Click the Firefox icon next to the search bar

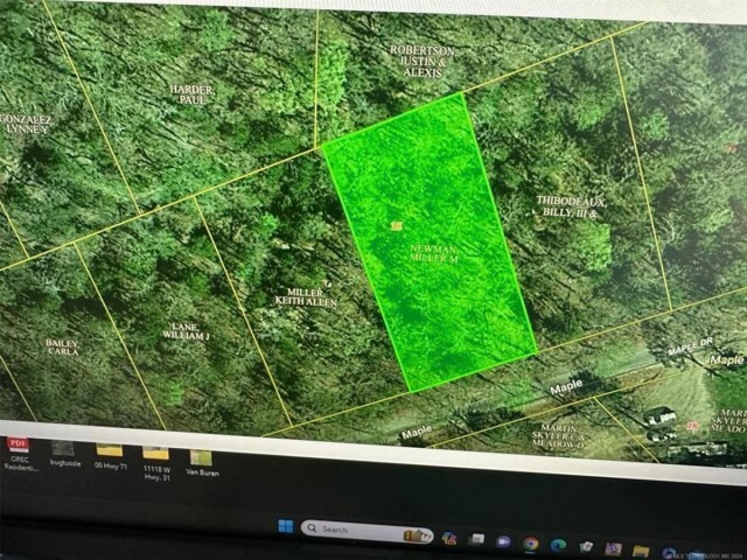pyautogui.click(x=448, y=536)
